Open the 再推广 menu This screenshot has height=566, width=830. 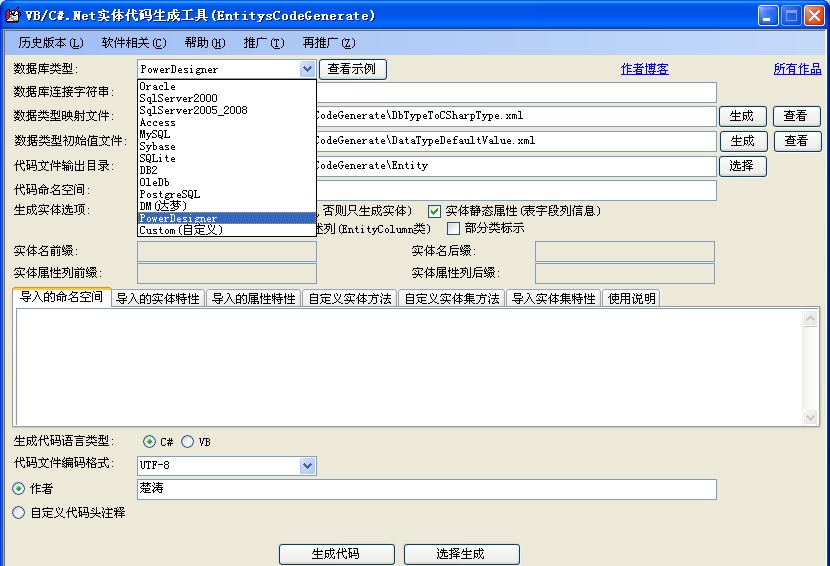(329, 43)
